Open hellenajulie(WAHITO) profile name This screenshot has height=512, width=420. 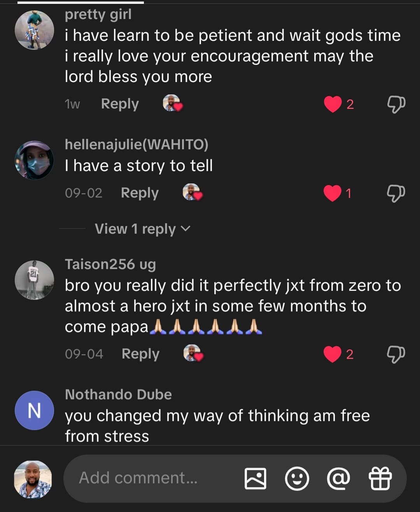pos(136,145)
